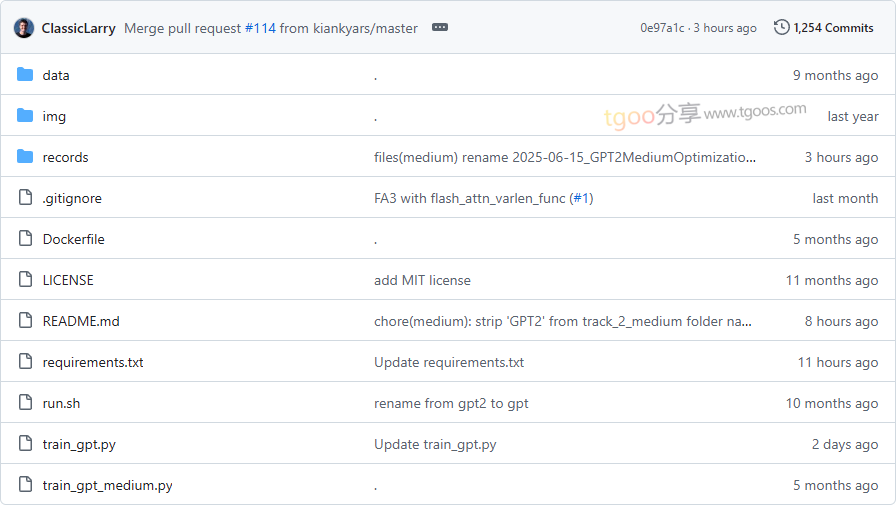Click the run.sh file icon
Image resolution: width=896 pixels, height=505 pixels.
[25, 403]
